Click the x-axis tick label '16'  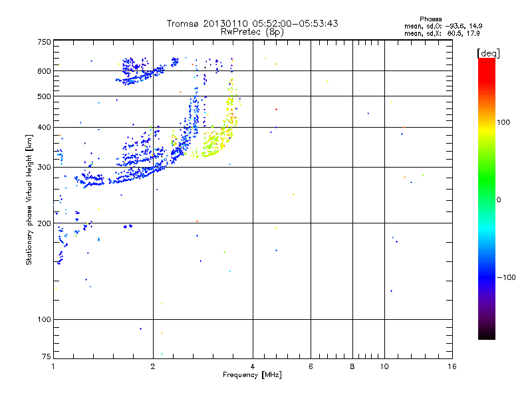click(x=452, y=366)
